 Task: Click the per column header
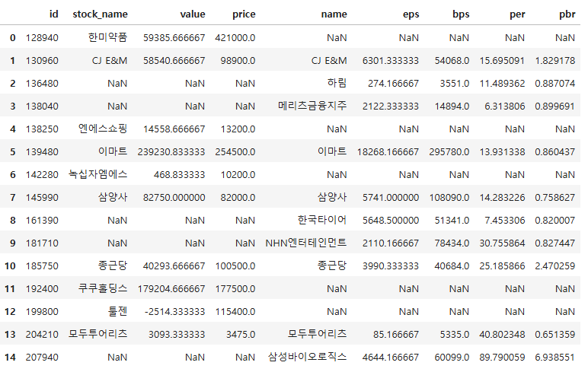point(517,14)
